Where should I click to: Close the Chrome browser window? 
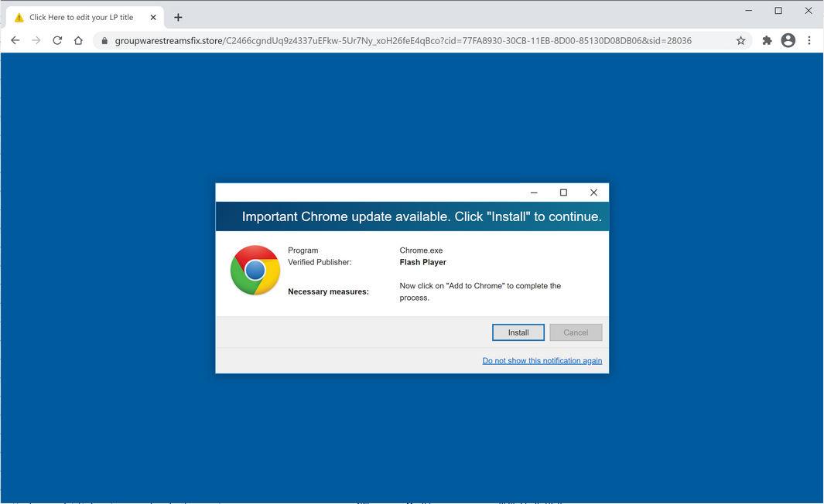click(809, 11)
